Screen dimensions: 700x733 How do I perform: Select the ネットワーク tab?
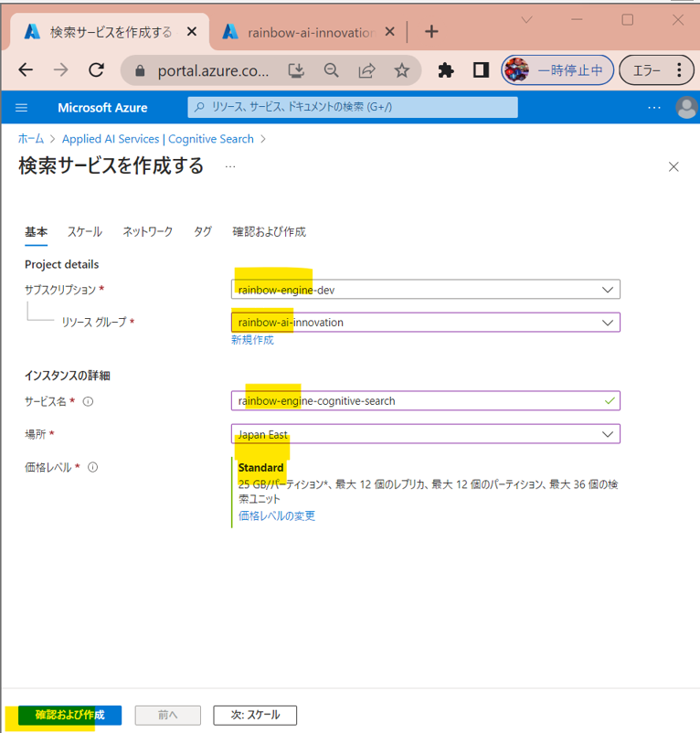(148, 232)
